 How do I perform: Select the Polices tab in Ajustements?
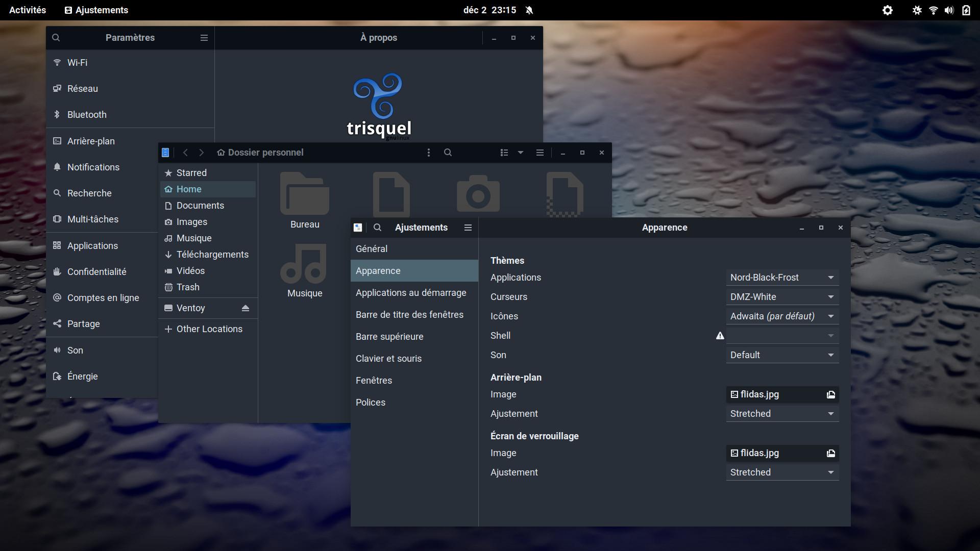[x=371, y=403]
